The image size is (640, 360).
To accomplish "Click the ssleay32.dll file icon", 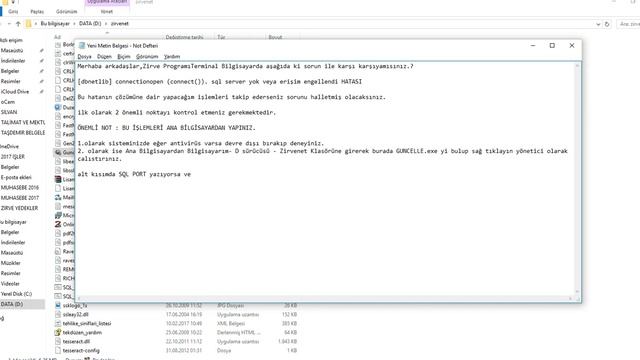I will [x=58, y=314].
